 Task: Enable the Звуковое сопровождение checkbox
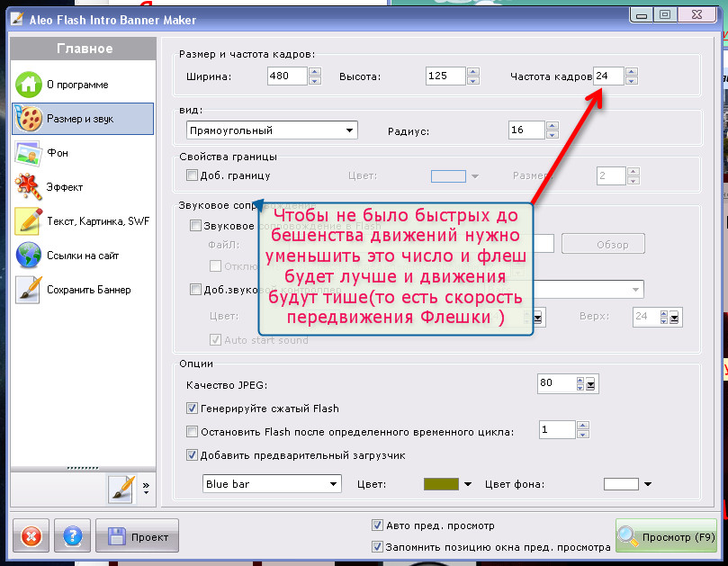pos(195,226)
